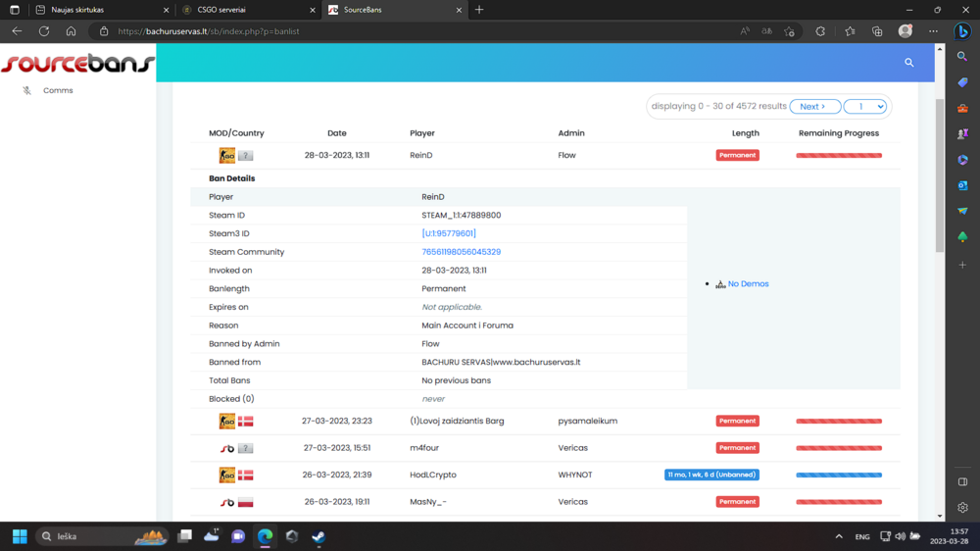The image size is (980, 551).
Task: Open Comms from the left sidebar
Action: (58, 90)
